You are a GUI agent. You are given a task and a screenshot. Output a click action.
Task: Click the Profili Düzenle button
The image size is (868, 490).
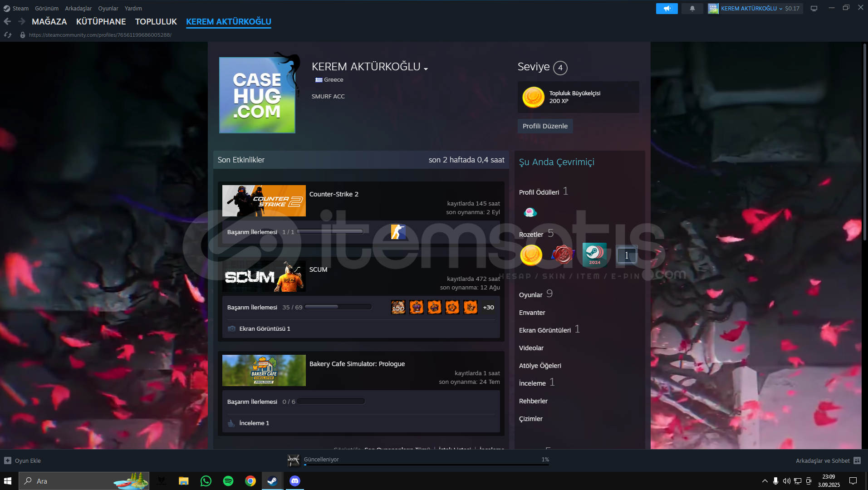tap(545, 126)
